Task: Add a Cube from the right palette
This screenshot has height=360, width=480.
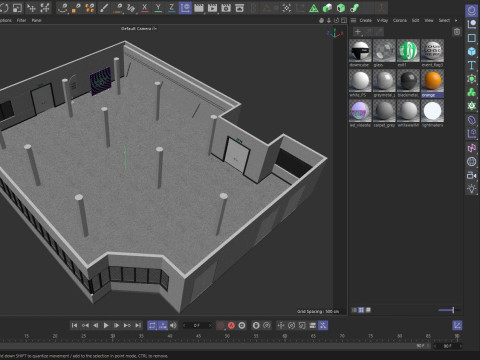Action: (x=471, y=51)
